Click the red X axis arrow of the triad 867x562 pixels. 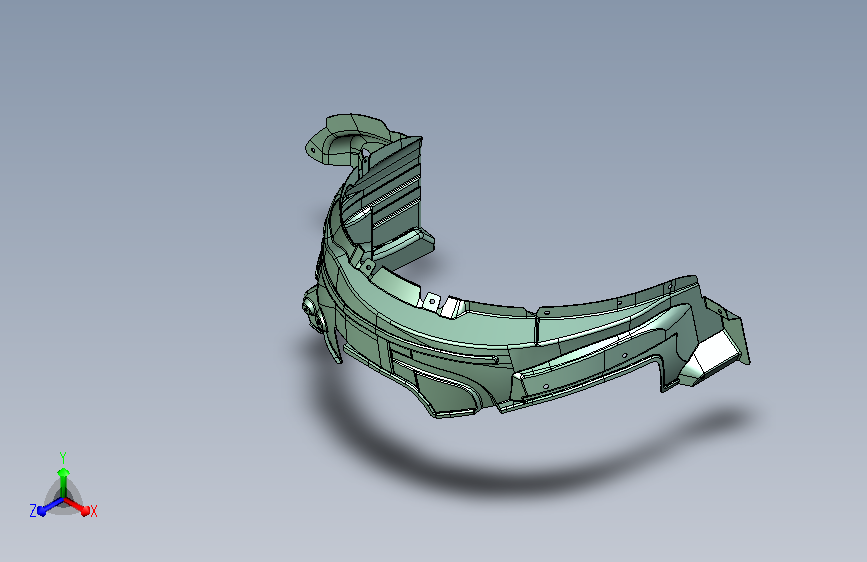tap(77, 506)
